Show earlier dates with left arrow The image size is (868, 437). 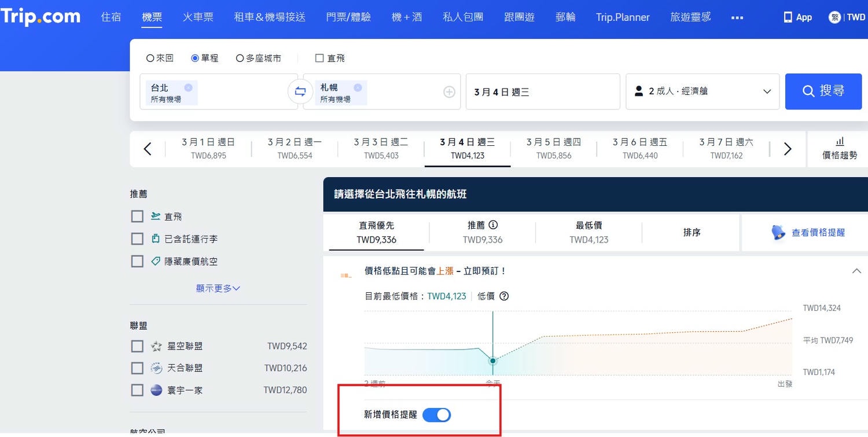(x=148, y=149)
